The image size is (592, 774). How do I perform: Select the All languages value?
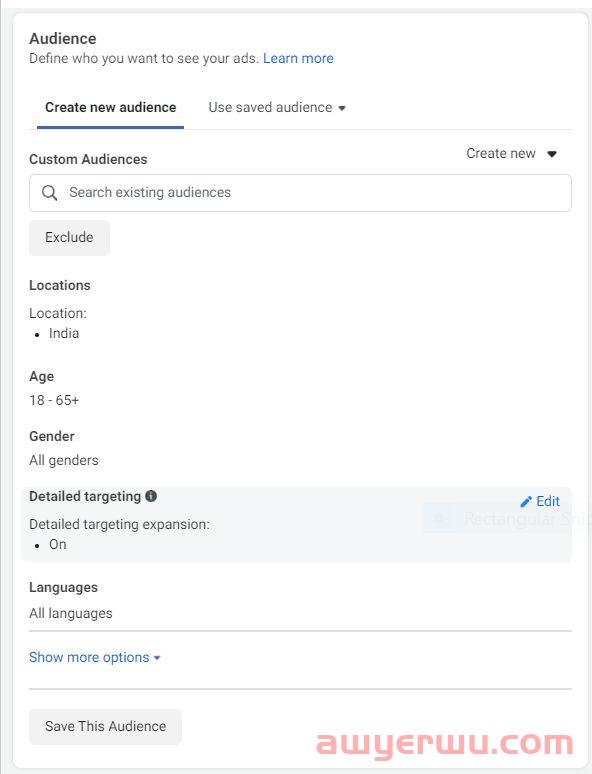tap(71, 613)
